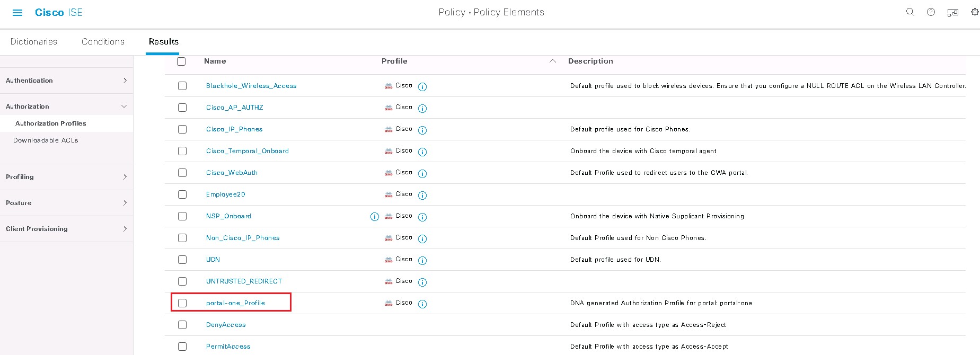Screen dimensions: 980x355
Task: Click info icon in portal-one_Profile row
Action: pos(422,304)
